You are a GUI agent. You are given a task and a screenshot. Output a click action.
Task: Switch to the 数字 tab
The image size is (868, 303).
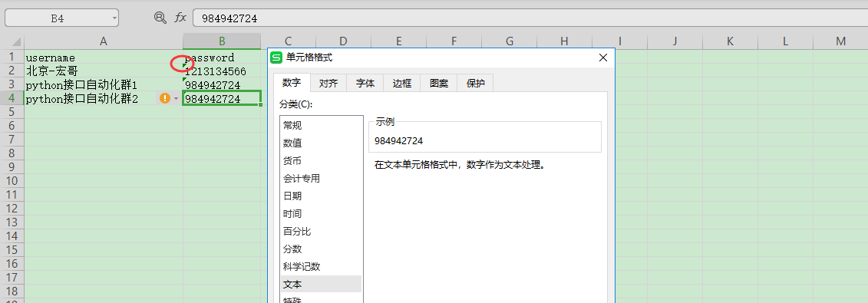(x=292, y=83)
